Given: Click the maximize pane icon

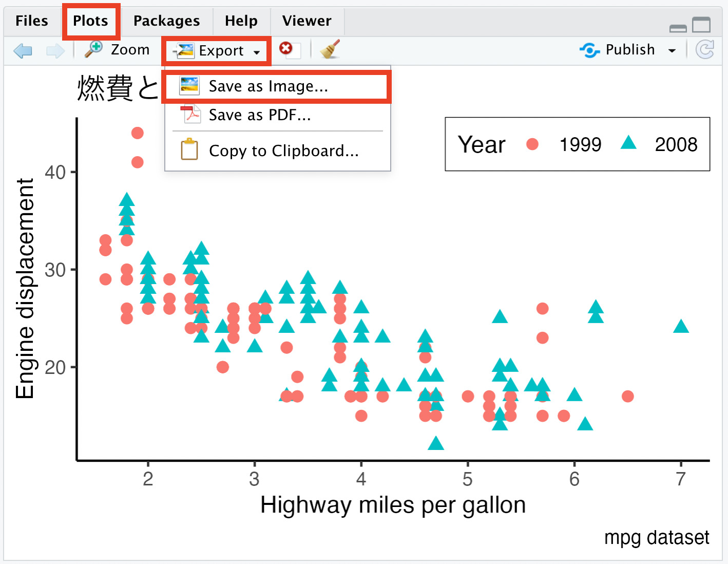Looking at the screenshot, I should click(x=702, y=25).
